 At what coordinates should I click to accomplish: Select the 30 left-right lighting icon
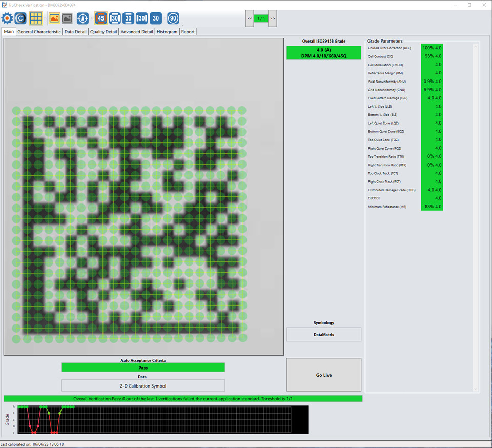142,18
